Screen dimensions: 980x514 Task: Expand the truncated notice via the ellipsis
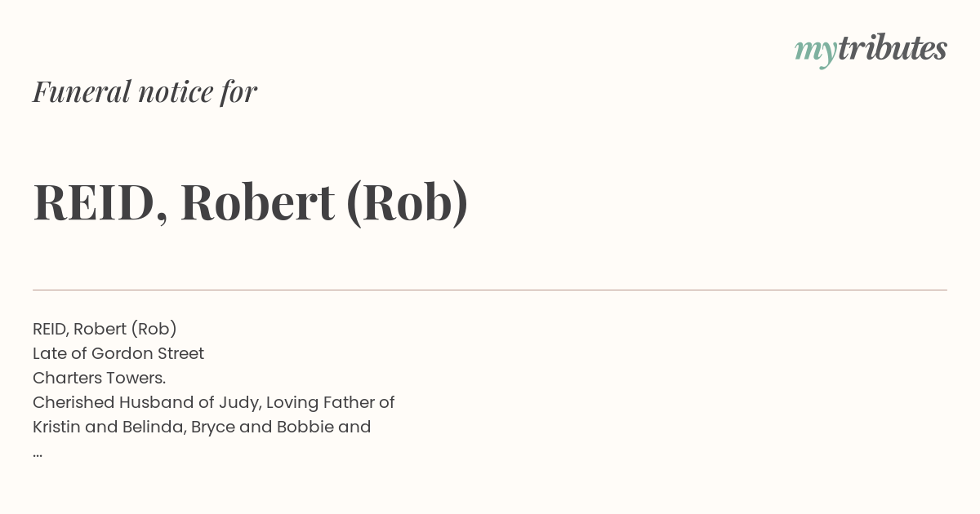[38, 454]
